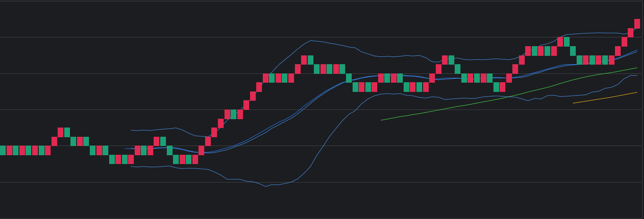This screenshot has height=219, width=644.
Task: Click the left end of the lower Bollinger band
Action: coord(131,167)
